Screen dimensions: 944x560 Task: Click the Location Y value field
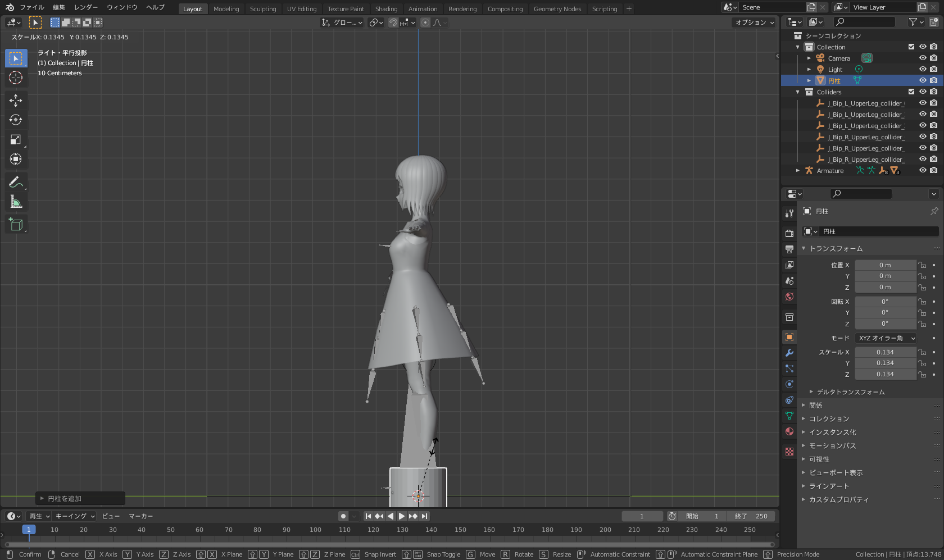click(886, 276)
